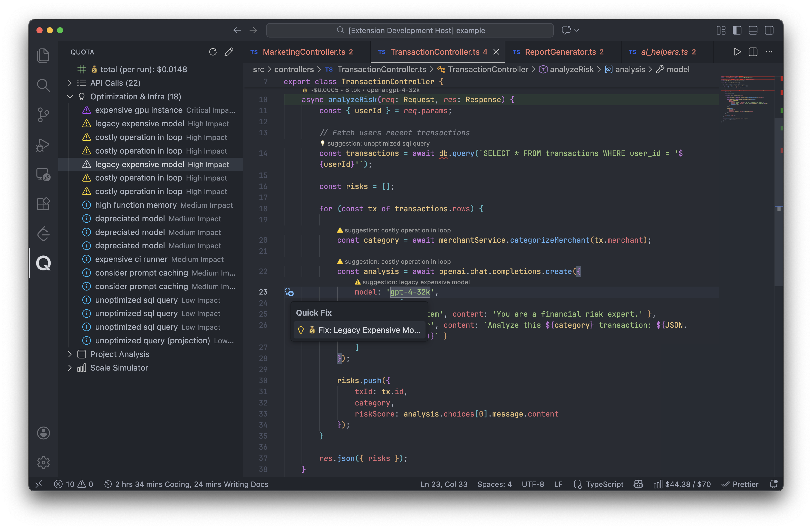Refresh the Quota panel
The height and width of the screenshot is (529, 812).
tap(212, 52)
